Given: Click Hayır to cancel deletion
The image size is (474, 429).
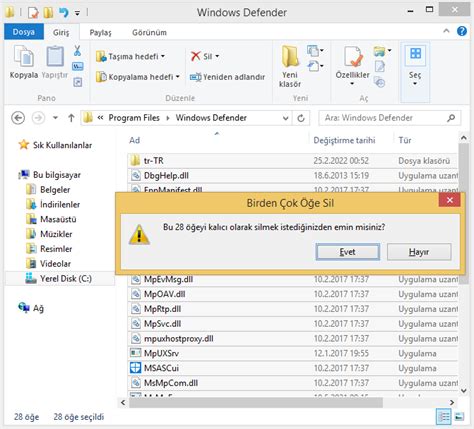Looking at the screenshot, I should coord(419,252).
